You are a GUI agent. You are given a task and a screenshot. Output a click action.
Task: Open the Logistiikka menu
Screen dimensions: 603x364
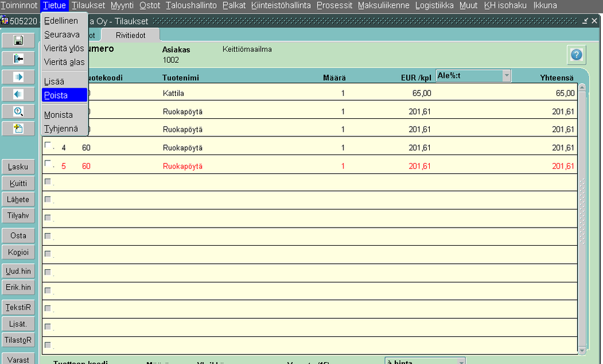(434, 5)
